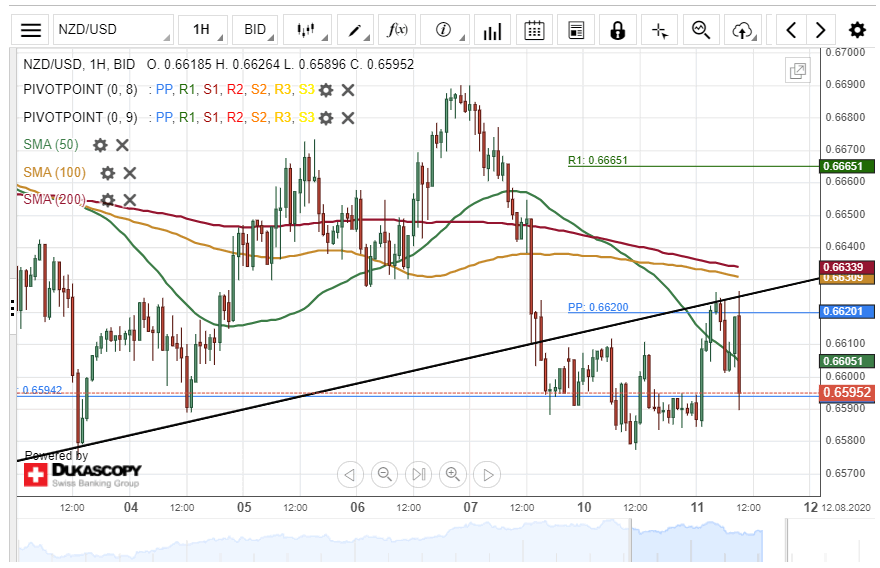Click the 0.66051 green SMA price tag

(x=847, y=361)
